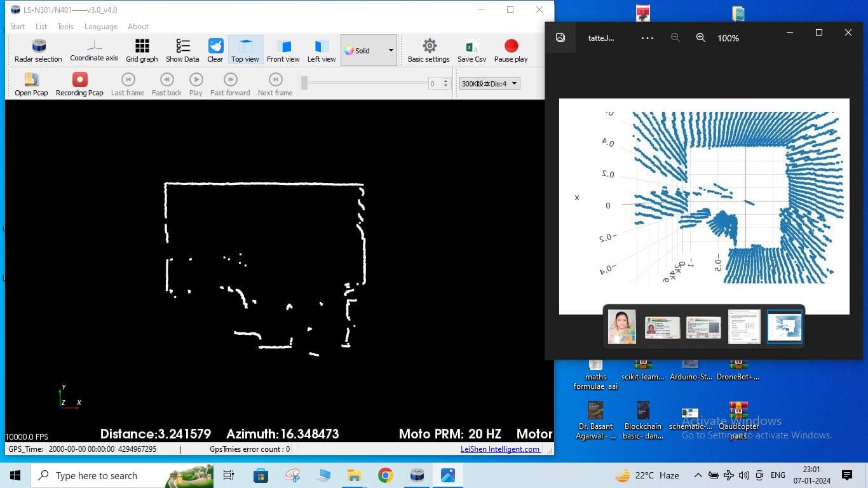Save data using Save Csv
Screen dimensions: 868x488
pyautogui.click(x=471, y=50)
